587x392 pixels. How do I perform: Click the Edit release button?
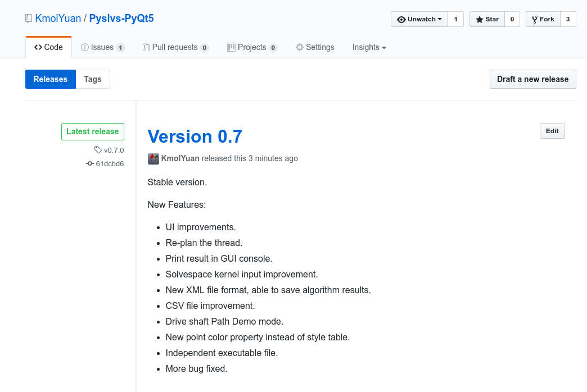552,131
